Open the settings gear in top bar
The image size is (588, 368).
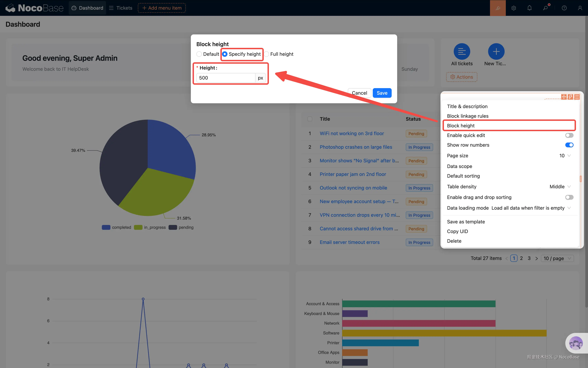click(x=513, y=8)
